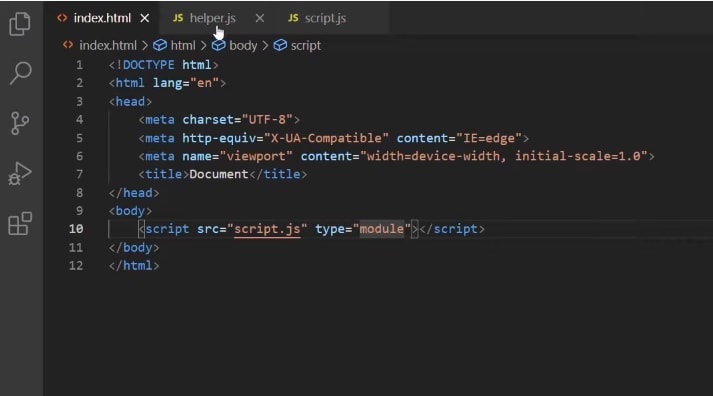Click the opening head tag
The width and height of the screenshot is (713, 396).
(130, 101)
